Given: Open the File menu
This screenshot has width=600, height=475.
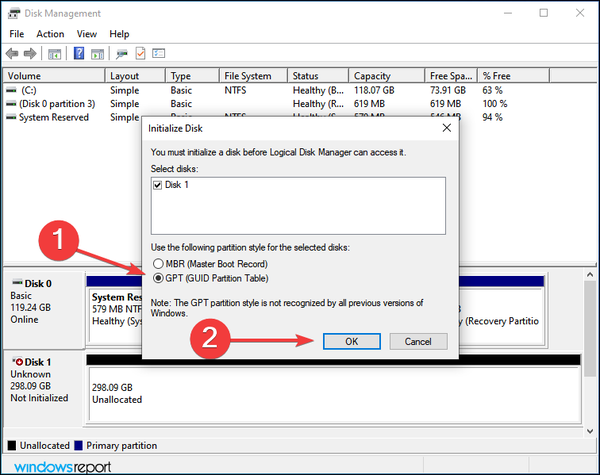Looking at the screenshot, I should [x=16, y=34].
